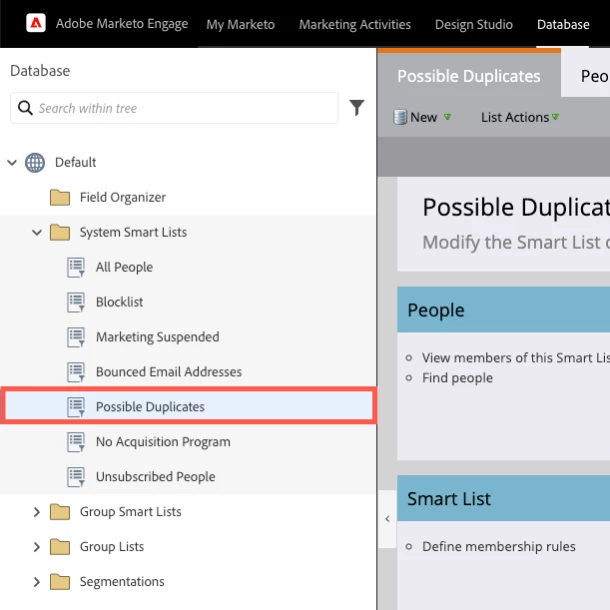
Task: Click the Group Lists folder icon
Action: click(60, 547)
